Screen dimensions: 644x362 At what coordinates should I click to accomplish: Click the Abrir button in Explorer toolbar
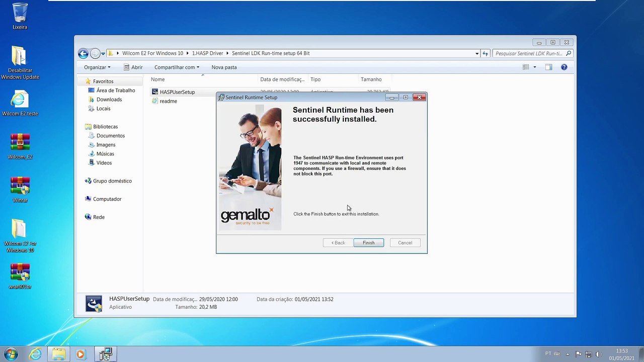[x=132, y=67]
